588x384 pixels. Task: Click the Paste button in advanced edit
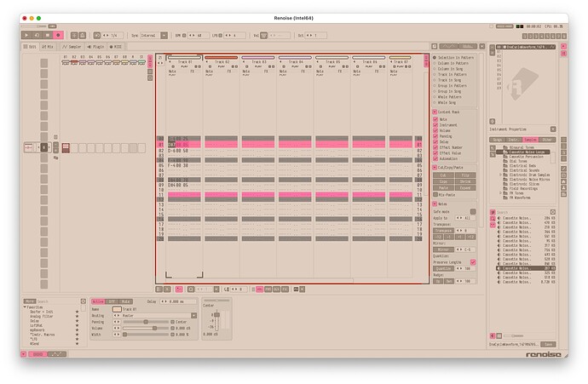coord(443,187)
